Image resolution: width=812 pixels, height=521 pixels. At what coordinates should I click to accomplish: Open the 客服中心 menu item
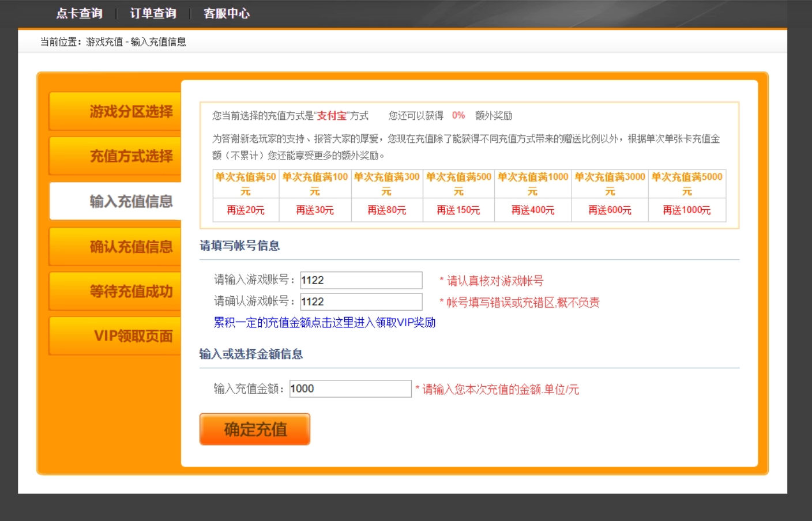[x=226, y=13]
